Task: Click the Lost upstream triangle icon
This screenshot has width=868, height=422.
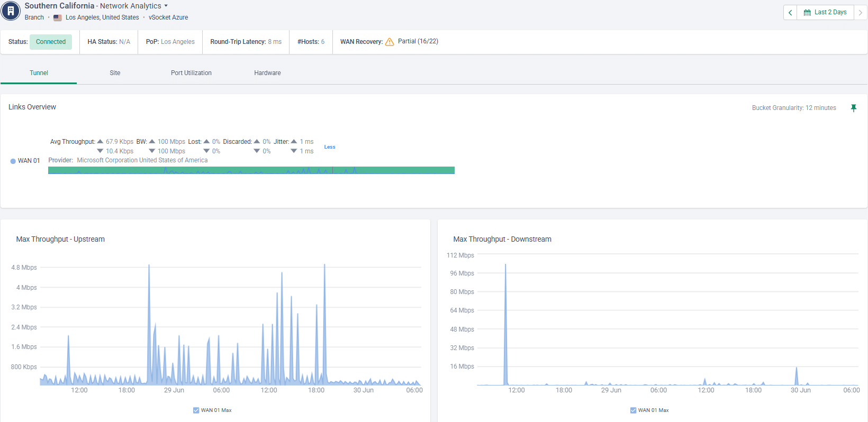Action: point(206,141)
